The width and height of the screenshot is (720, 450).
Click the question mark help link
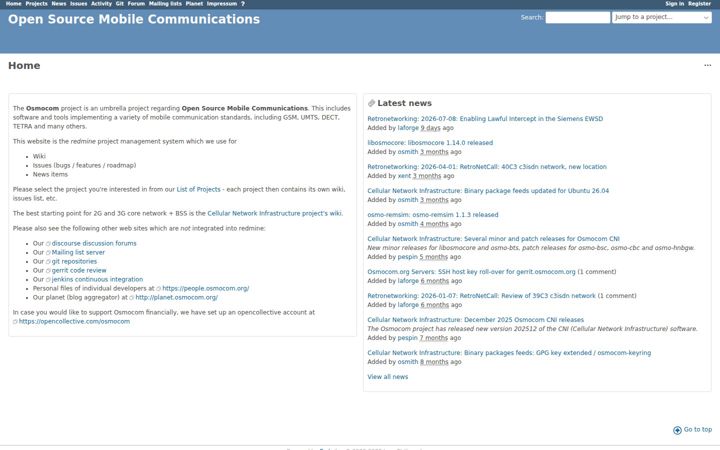(243, 4)
